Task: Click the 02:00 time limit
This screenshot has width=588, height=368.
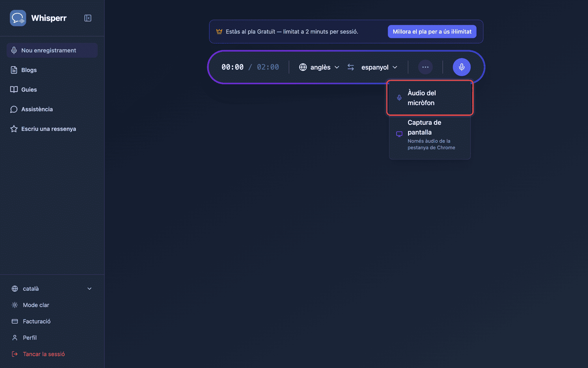Action: (268, 67)
